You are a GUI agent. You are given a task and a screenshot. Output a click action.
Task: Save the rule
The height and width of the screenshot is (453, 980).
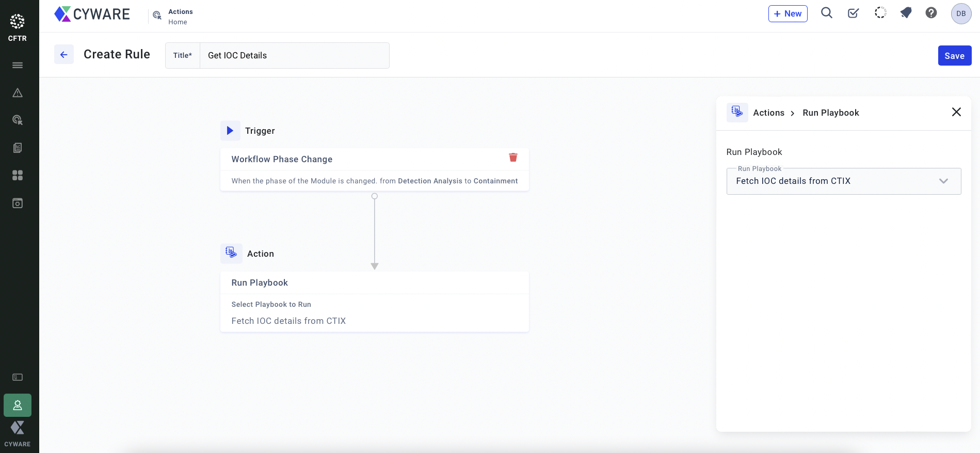pos(954,56)
